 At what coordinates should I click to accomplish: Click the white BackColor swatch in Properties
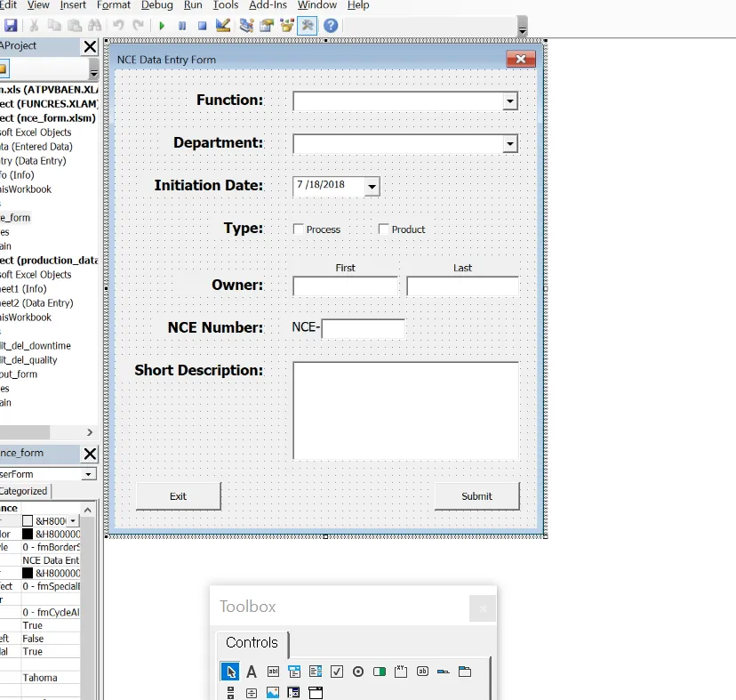click(x=28, y=521)
